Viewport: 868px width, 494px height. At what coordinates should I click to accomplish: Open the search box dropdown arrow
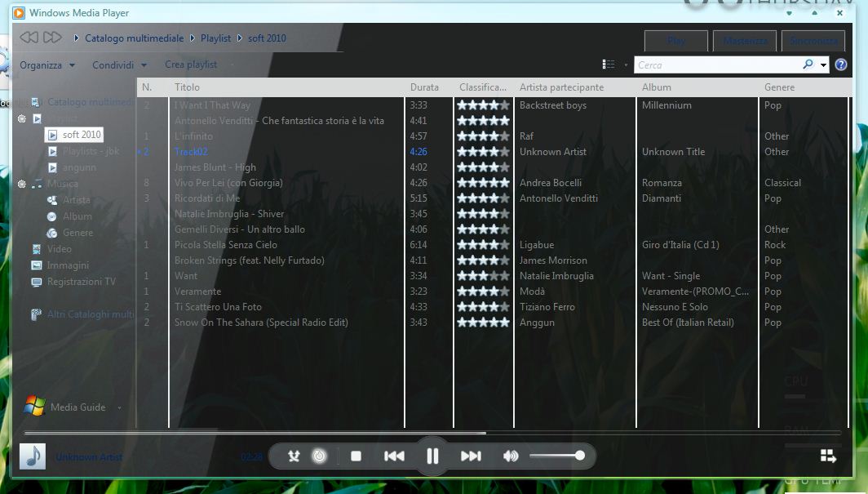824,65
